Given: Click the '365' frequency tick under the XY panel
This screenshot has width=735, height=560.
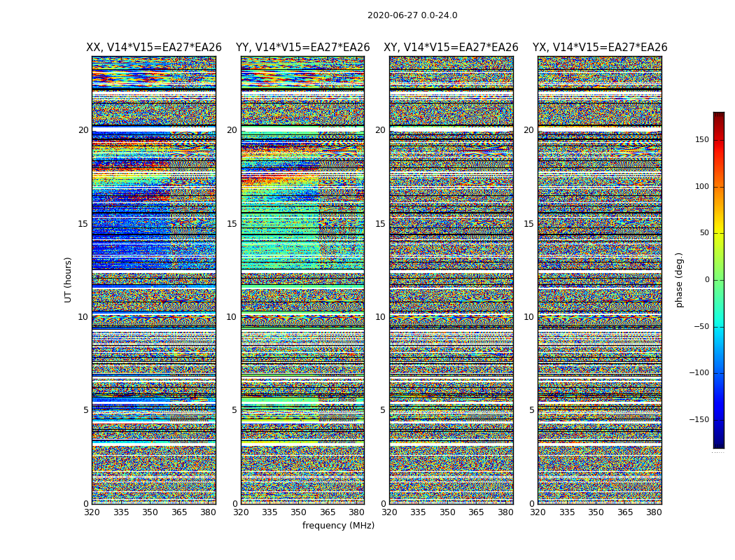Looking at the screenshot, I should [x=476, y=512].
